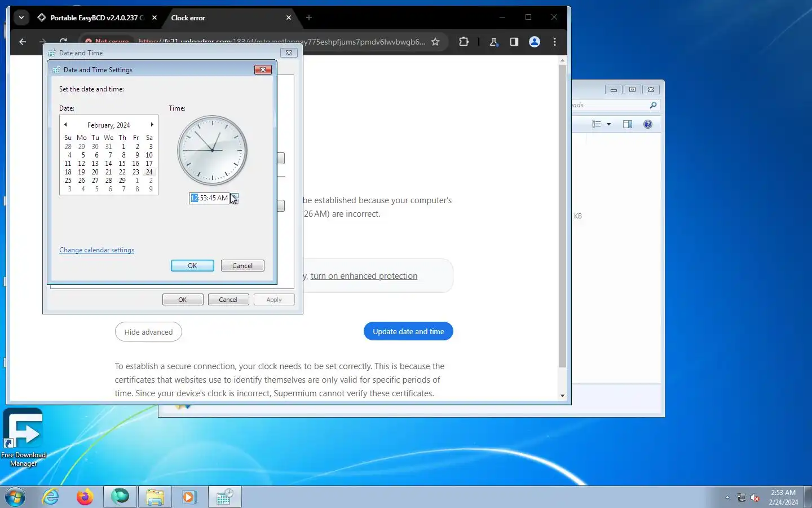The height and width of the screenshot is (508, 812).
Task: Open the Windows Start menu
Action: tap(15, 497)
